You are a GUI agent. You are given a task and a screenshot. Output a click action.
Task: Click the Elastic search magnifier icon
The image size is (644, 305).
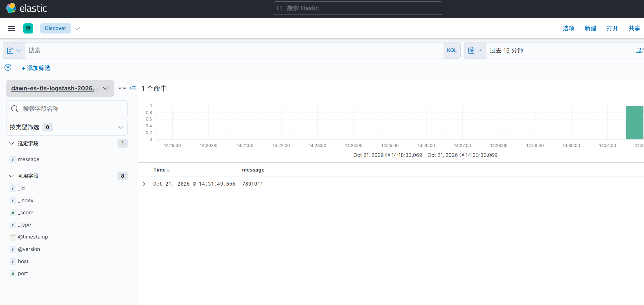tap(280, 8)
